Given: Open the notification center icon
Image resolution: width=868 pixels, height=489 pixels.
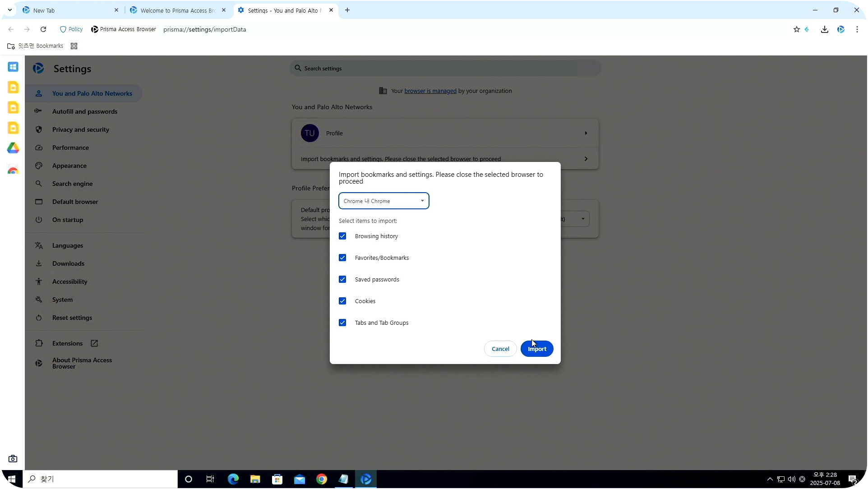Looking at the screenshot, I should 853,480.
